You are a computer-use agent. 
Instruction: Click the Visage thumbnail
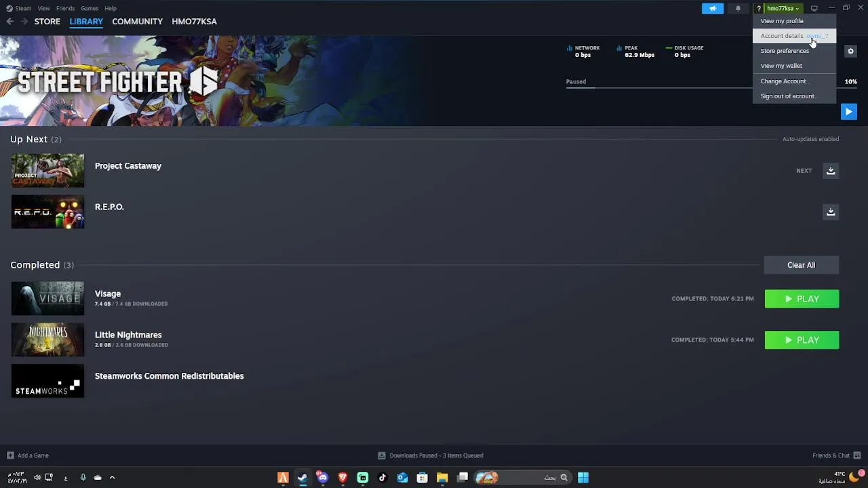(x=47, y=299)
